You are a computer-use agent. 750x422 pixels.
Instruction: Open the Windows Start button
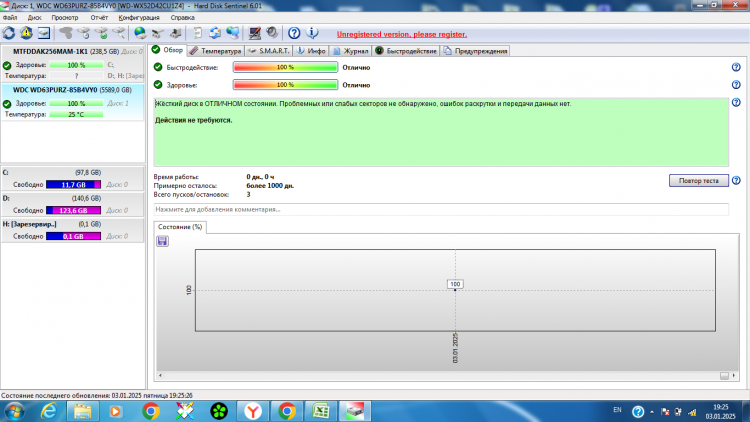(x=14, y=411)
